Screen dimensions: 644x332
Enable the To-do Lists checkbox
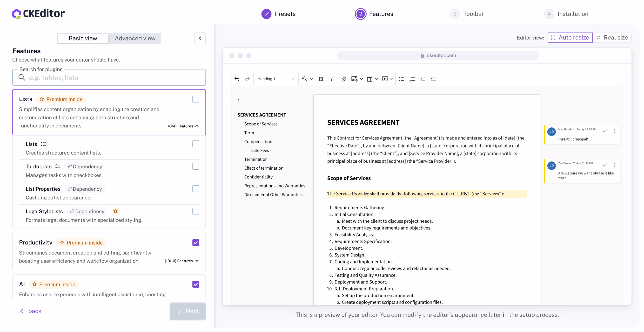(195, 166)
